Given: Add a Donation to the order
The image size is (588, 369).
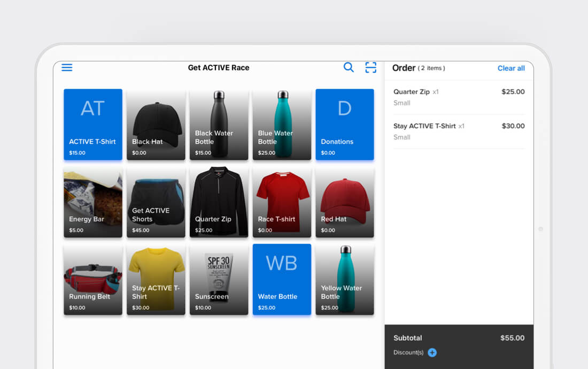Looking at the screenshot, I should pos(345,124).
